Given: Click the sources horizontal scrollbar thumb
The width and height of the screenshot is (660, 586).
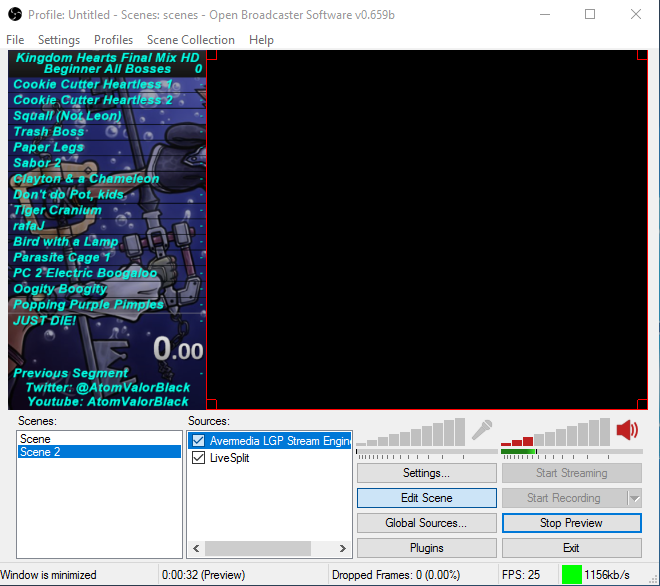Looking at the screenshot, I should [258, 548].
